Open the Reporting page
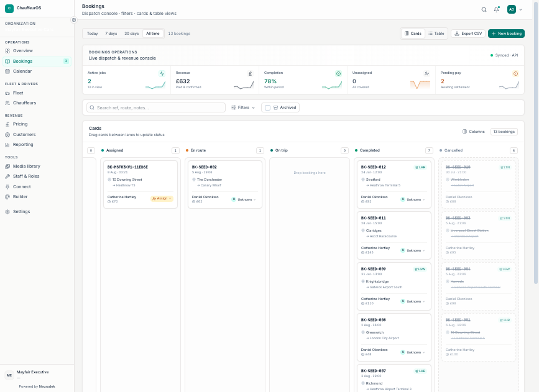The height and width of the screenshot is (392, 539). tap(37, 145)
